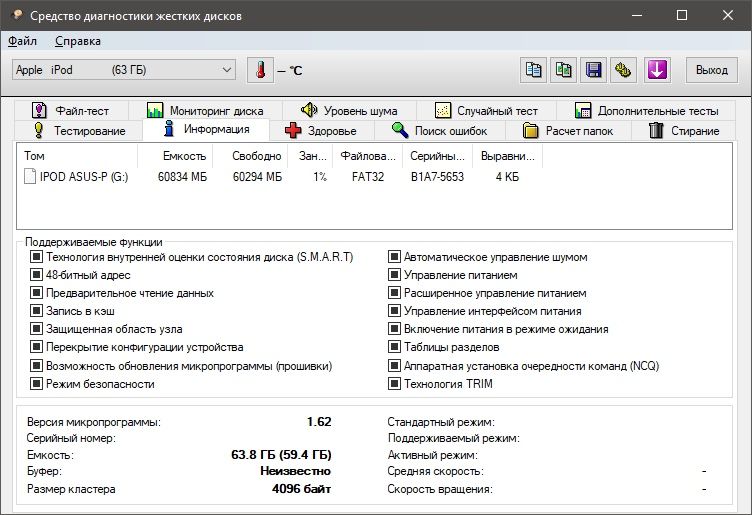Screen dimensions: 752x515
Task: Toggle Расширенное управление питанием checkbox
Action: (x=394, y=293)
